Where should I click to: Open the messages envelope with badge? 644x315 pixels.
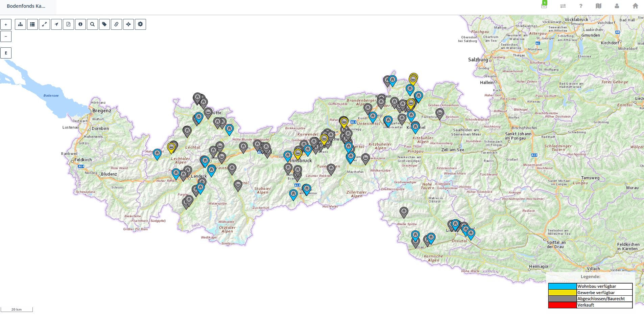(544, 6)
